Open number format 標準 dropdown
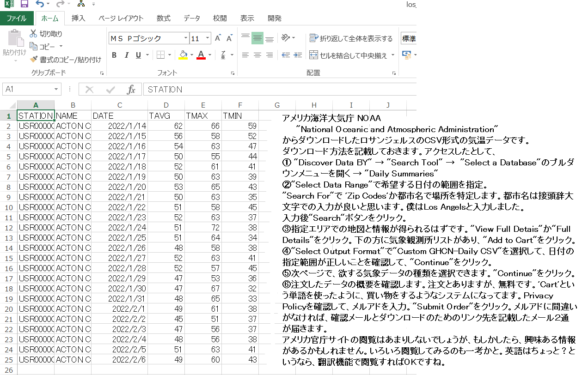Screen dimensions: 588x375 coord(409,38)
